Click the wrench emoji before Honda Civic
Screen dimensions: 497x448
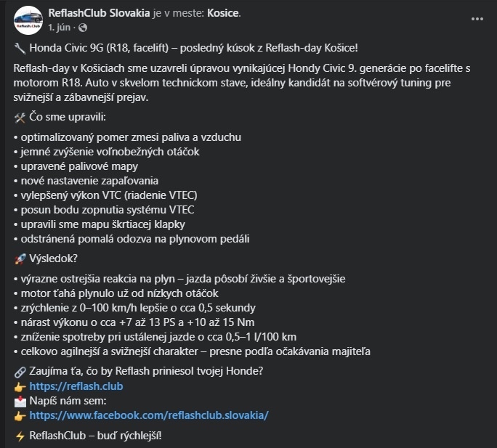[20, 48]
